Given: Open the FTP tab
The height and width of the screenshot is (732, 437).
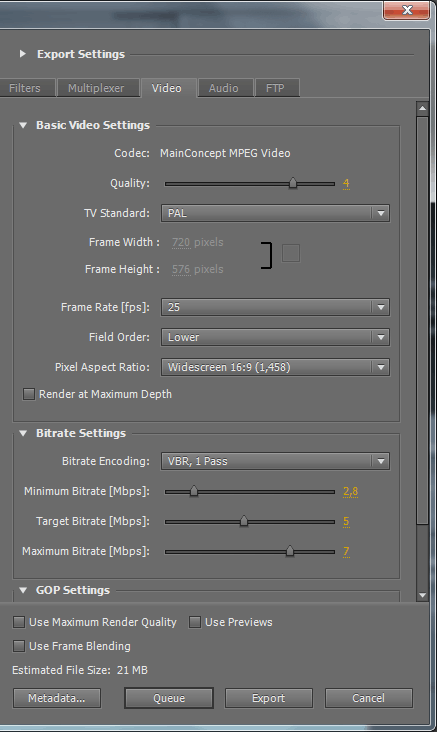Looking at the screenshot, I should tap(275, 88).
